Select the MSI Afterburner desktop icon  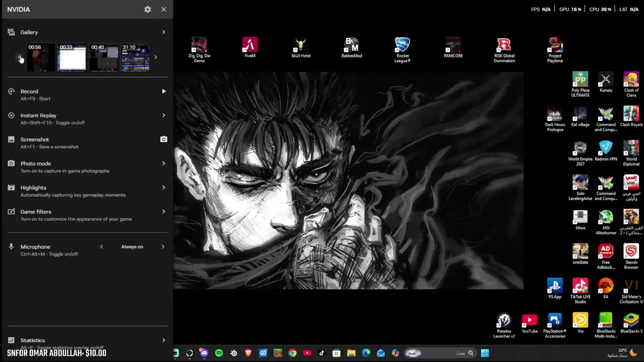(606, 222)
